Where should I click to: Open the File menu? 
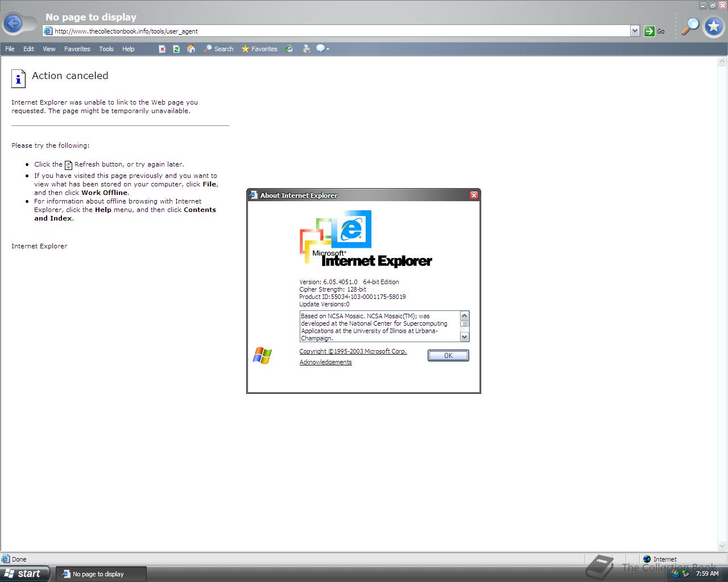tap(10, 49)
